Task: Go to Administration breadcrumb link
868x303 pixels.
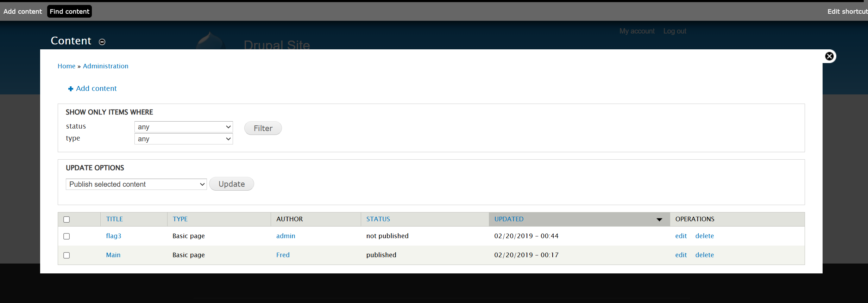Action: (x=105, y=66)
